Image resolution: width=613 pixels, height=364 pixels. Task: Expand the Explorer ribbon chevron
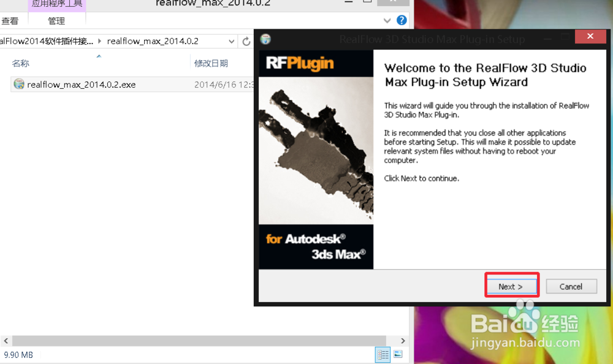tap(387, 21)
